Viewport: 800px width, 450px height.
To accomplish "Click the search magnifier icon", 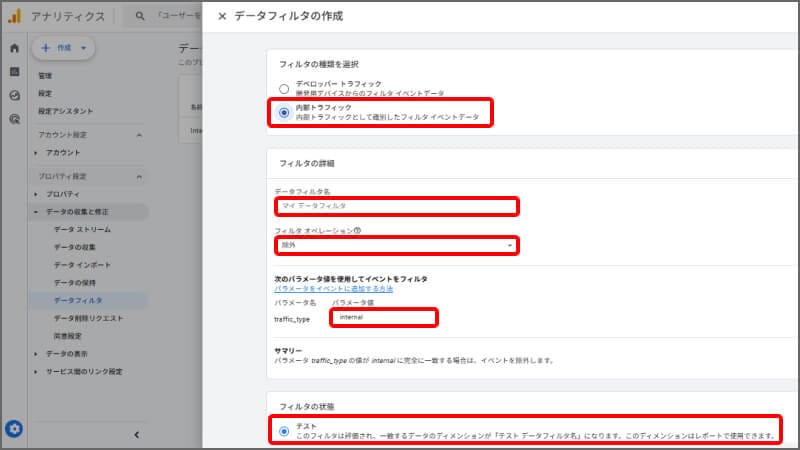I will tap(141, 17).
